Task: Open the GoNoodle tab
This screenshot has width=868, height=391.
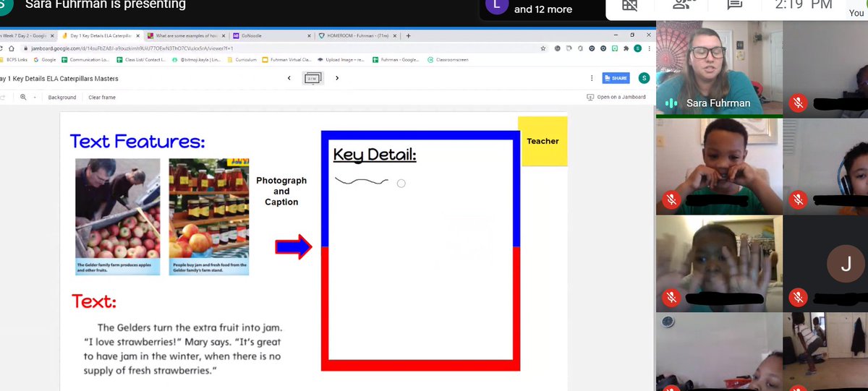Action: [x=273, y=35]
